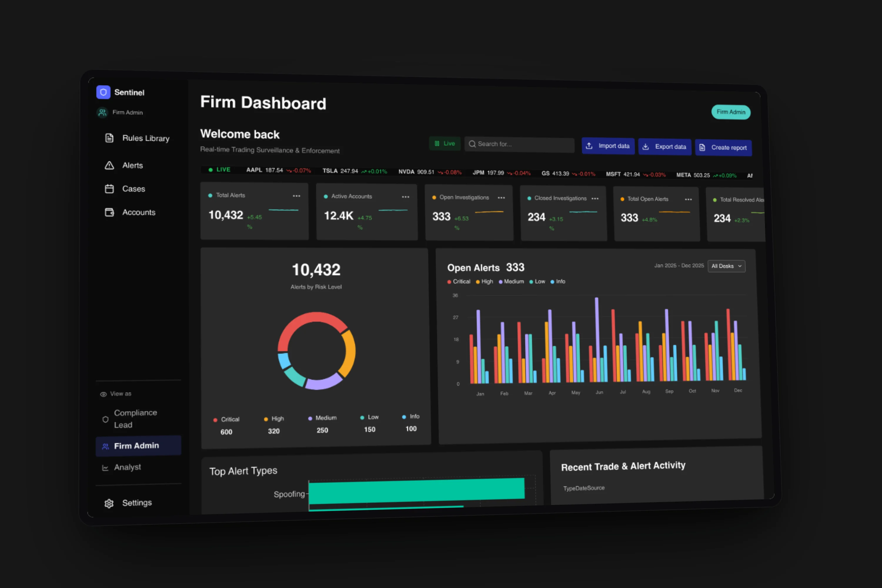Image resolution: width=882 pixels, height=588 pixels.
Task: Open Total Open Alerts card options menu
Action: [x=689, y=199]
